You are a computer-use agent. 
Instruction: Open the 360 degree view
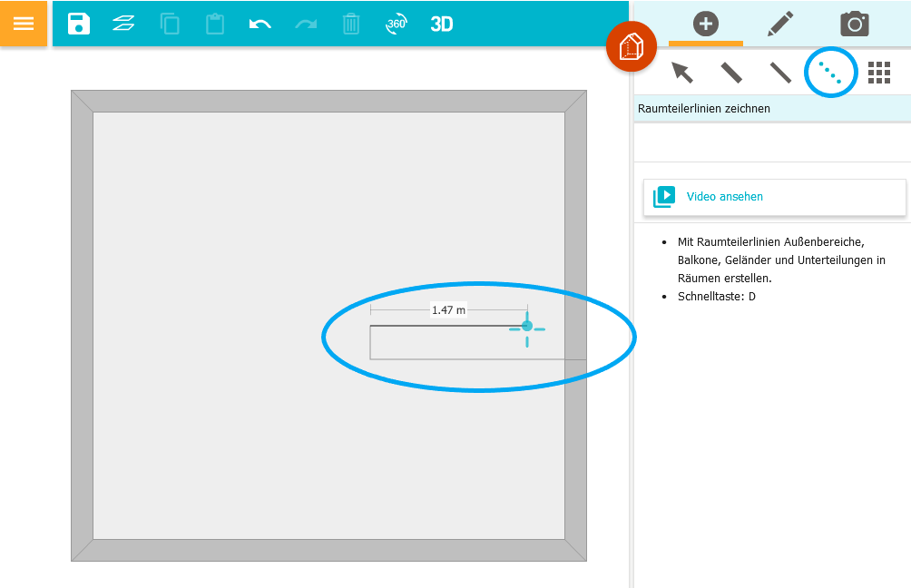397,24
